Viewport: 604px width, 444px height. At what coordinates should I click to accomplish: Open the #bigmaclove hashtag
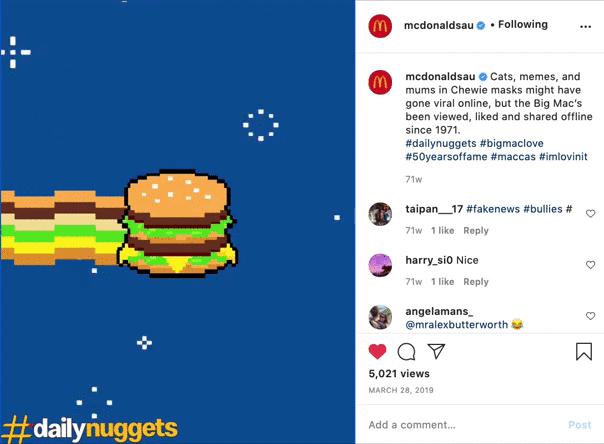click(x=512, y=143)
